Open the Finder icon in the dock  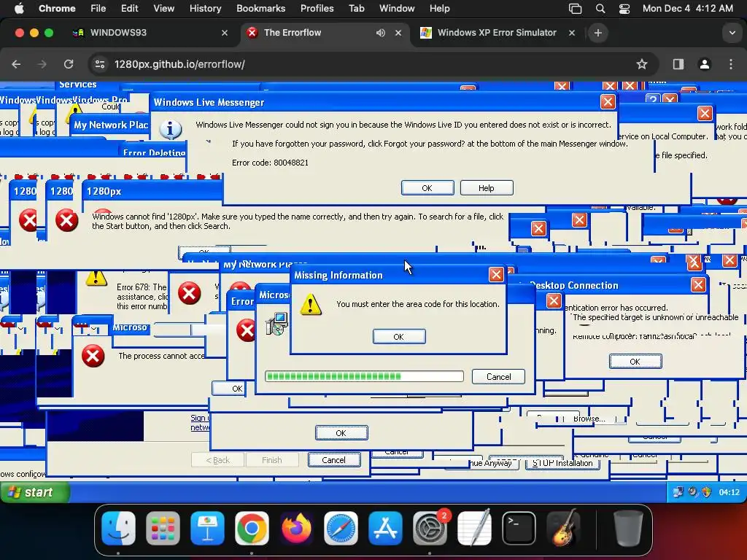[119, 528]
